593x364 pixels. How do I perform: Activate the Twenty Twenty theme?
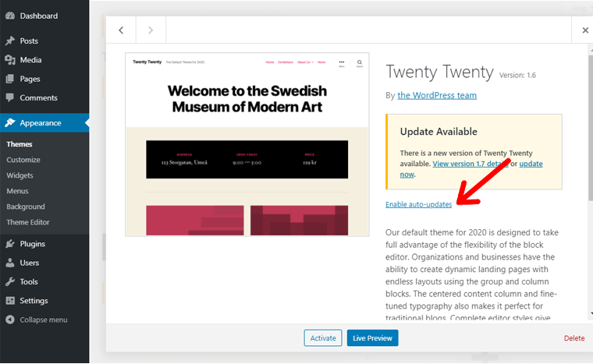(x=323, y=338)
